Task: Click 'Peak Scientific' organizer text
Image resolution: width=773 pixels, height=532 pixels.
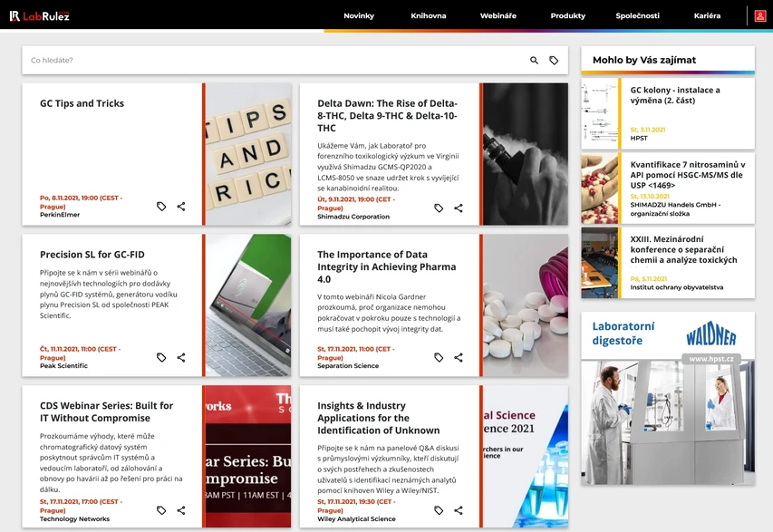Action: [63, 366]
